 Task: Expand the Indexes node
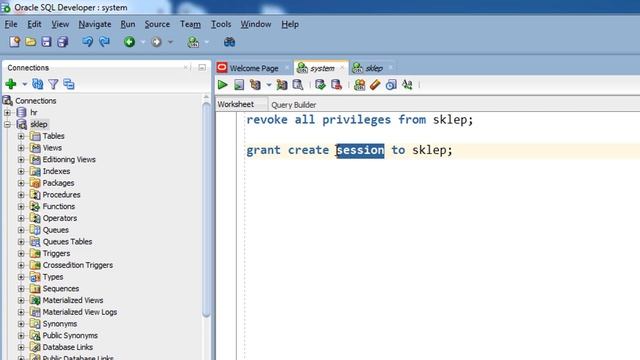(x=21, y=171)
